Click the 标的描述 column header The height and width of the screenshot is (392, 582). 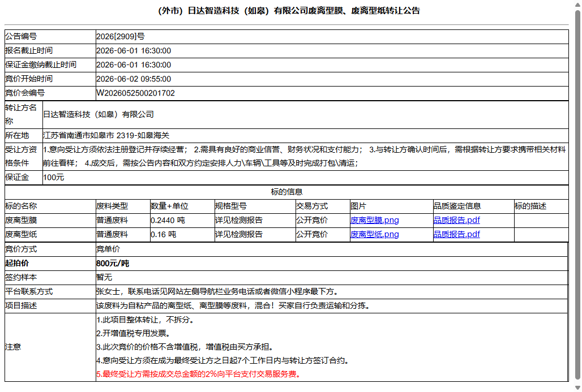tap(530, 206)
